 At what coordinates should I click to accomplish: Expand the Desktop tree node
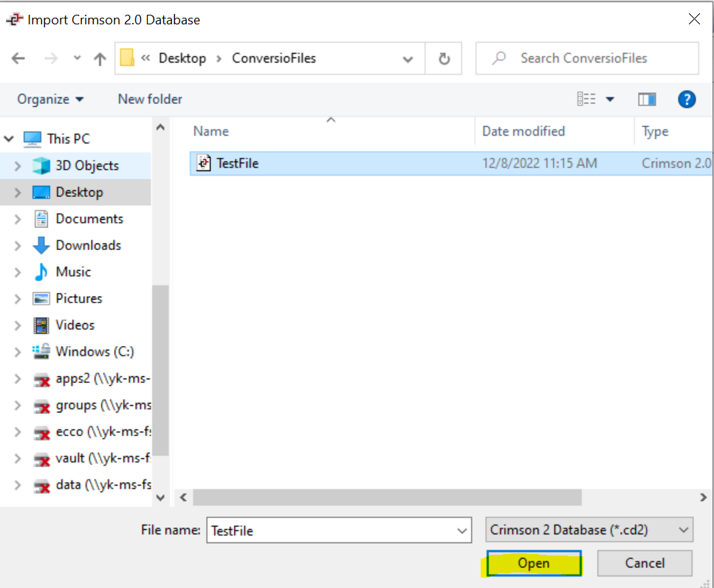point(18,193)
